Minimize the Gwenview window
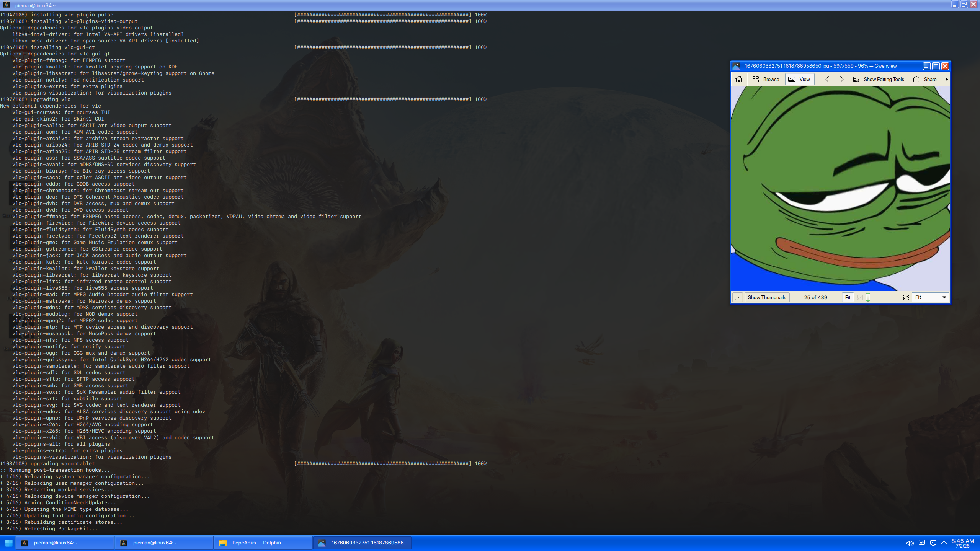980x551 pixels. point(926,66)
